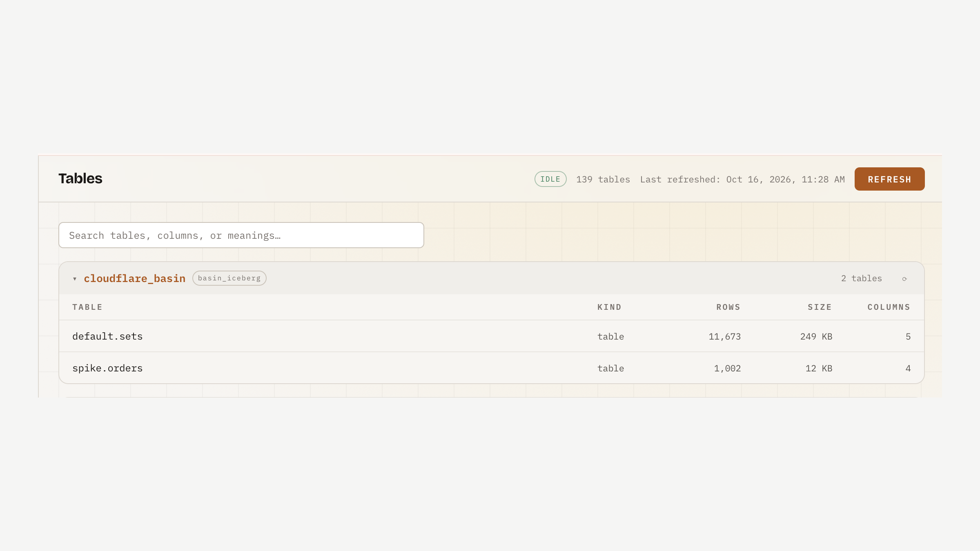Click the 2 tables count label
The width and height of the screenshot is (980, 551).
[x=862, y=278]
